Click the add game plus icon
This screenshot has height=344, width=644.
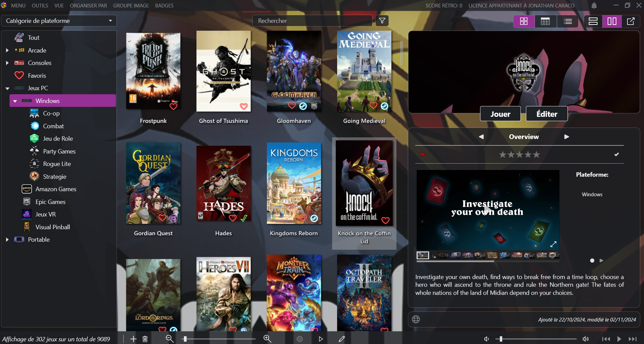(133, 339)
